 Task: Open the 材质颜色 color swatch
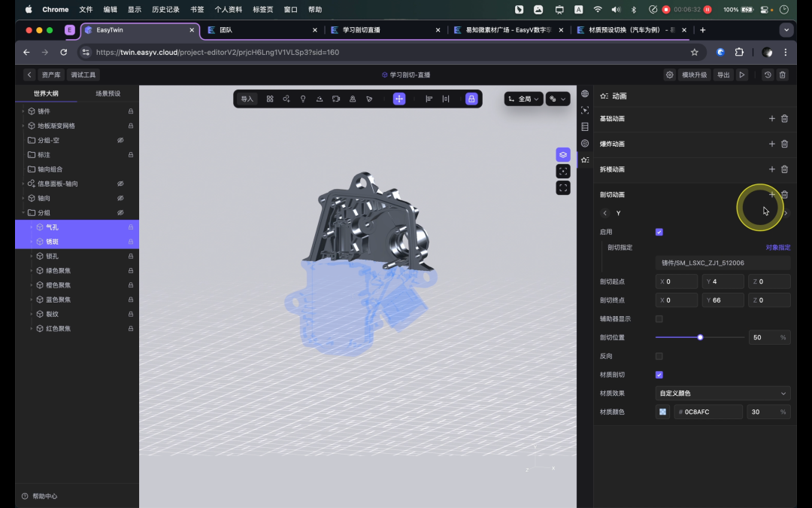662,412
